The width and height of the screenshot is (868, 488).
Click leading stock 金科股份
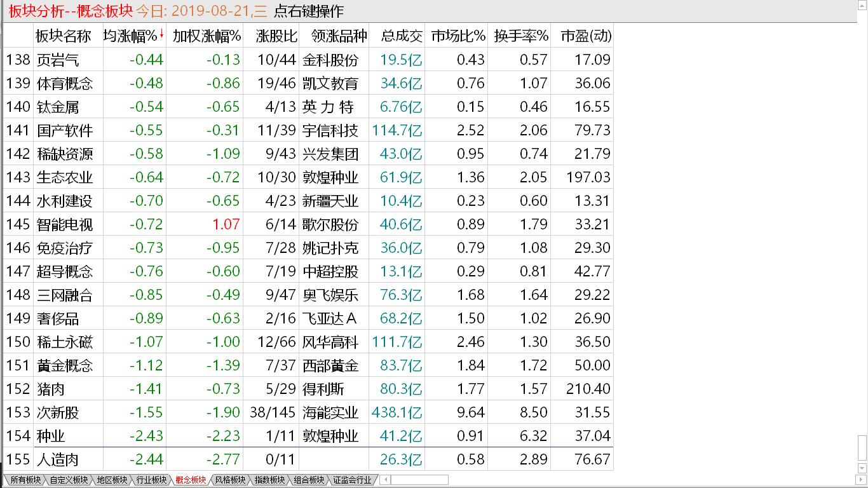(x=330, y=60)
